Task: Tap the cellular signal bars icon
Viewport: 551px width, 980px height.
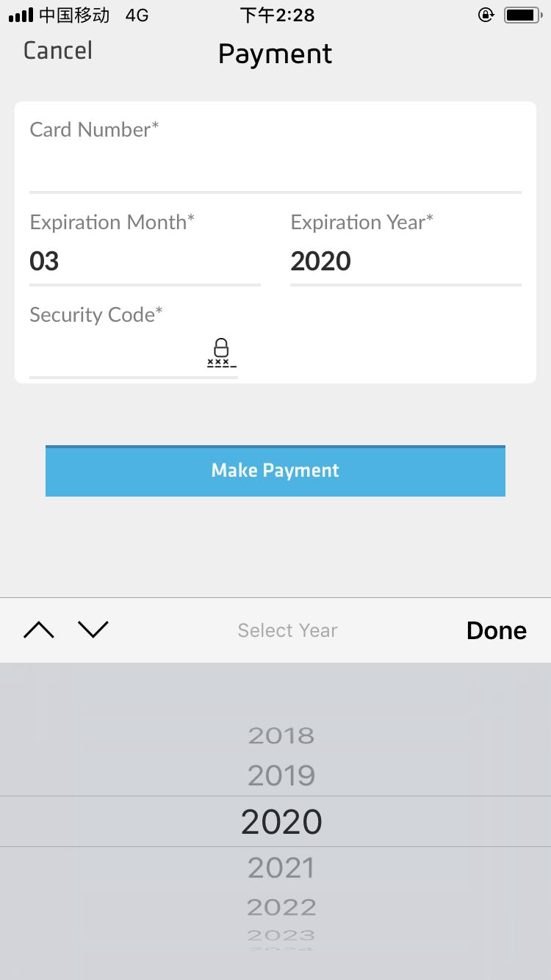Action: pyautogui.click(x=21, y=15)
